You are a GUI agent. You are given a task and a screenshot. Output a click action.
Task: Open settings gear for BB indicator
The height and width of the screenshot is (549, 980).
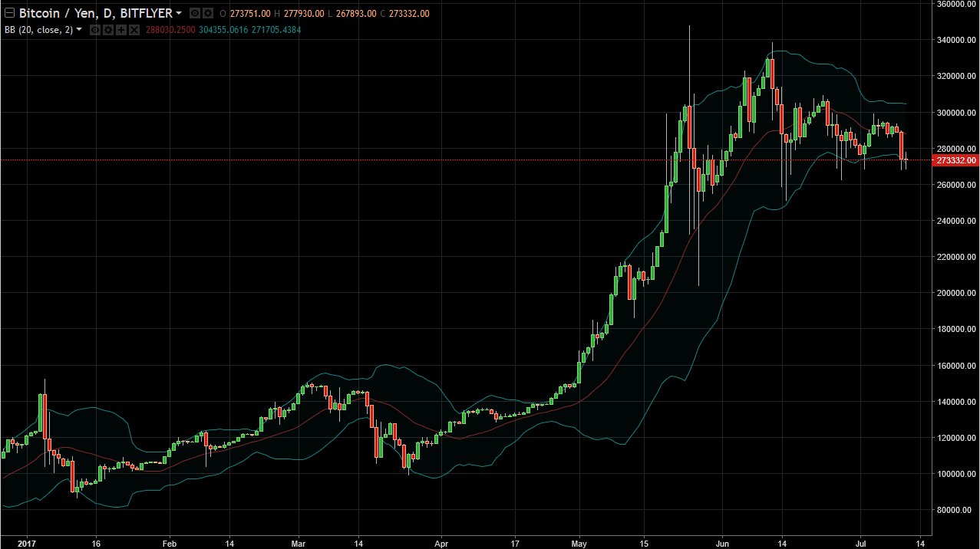pos(108,30)
